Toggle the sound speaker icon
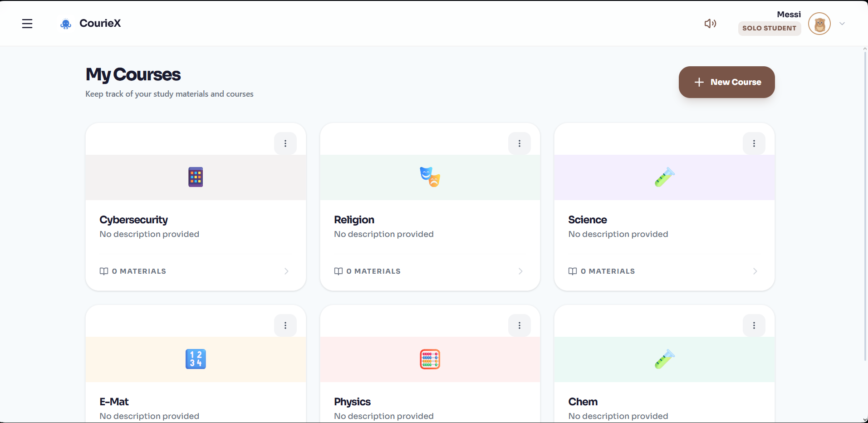This screenshot has height=423, width=868. point(710,23)
